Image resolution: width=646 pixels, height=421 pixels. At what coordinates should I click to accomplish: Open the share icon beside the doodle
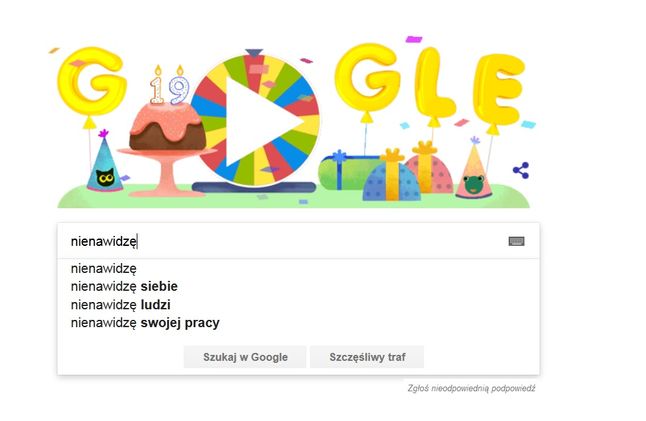coord(521,170)
